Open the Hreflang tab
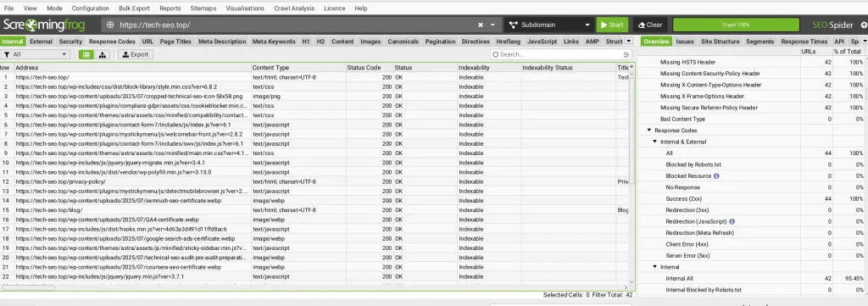Screen dimensions: 868x306 click(x=509, y=42)
